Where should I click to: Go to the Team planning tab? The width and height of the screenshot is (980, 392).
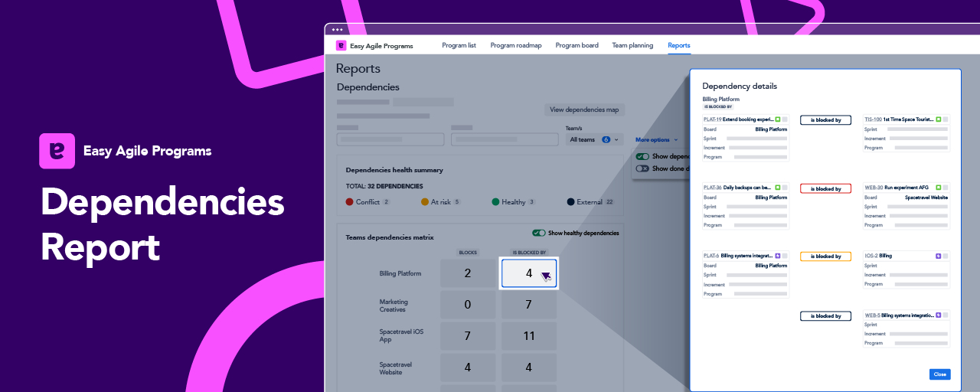(632, 45)
